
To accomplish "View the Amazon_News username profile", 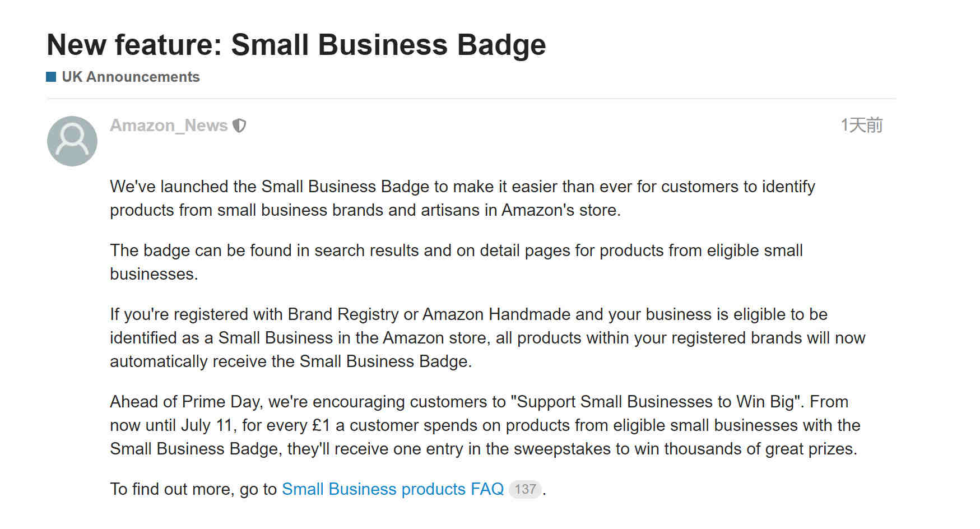I will 169,126.
